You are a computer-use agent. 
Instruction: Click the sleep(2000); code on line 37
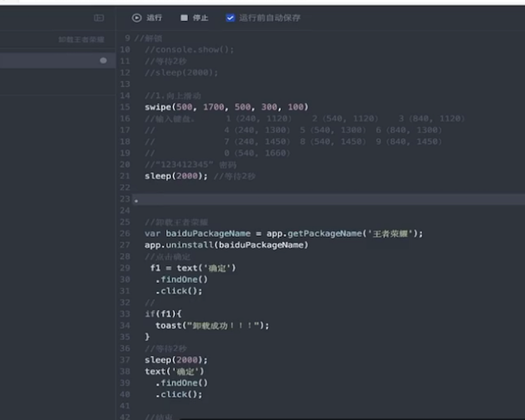coord(176,360)
